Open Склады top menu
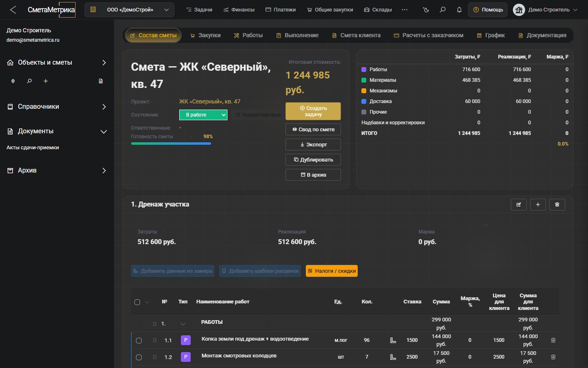Viewport: 588px width, 368px height. click(x=378, y=10)
